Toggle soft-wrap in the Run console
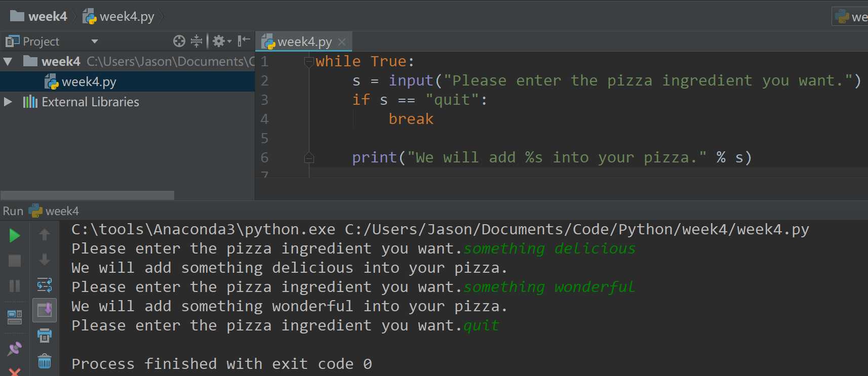 click(x=45, y=285)
